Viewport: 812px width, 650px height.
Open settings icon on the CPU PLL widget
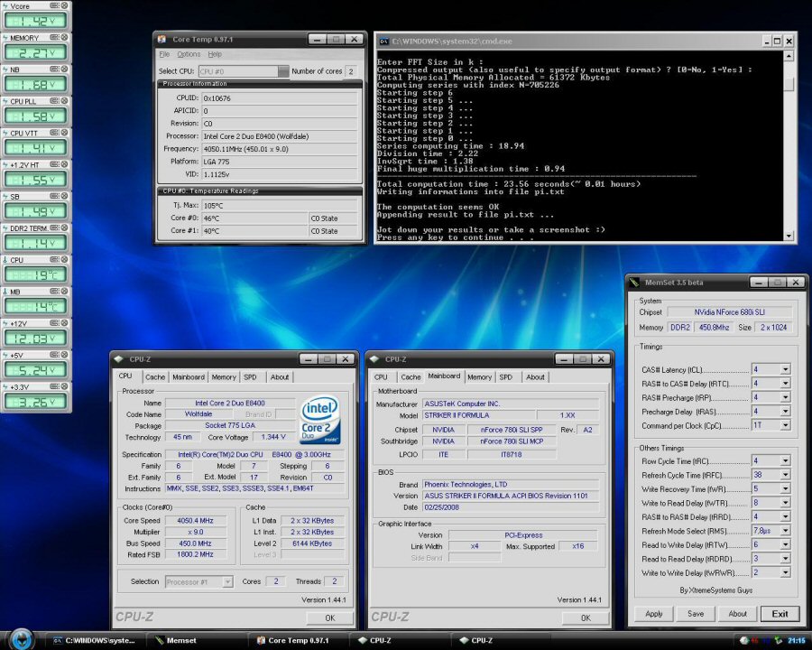[x=54, y=100]
